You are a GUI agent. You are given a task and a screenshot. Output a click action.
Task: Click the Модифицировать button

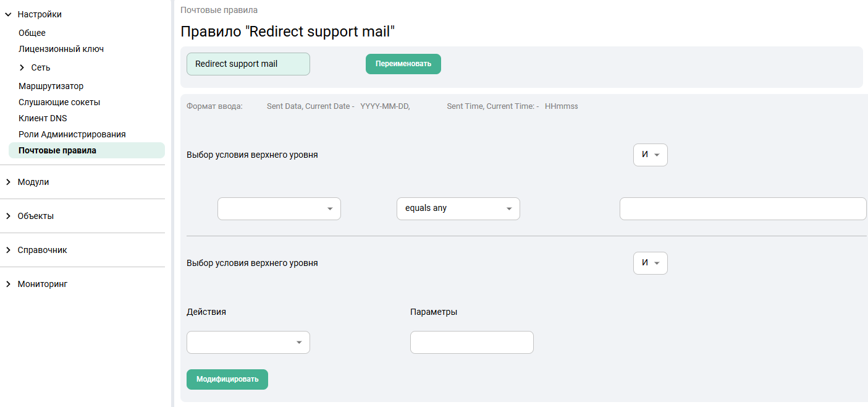[227, 379]
